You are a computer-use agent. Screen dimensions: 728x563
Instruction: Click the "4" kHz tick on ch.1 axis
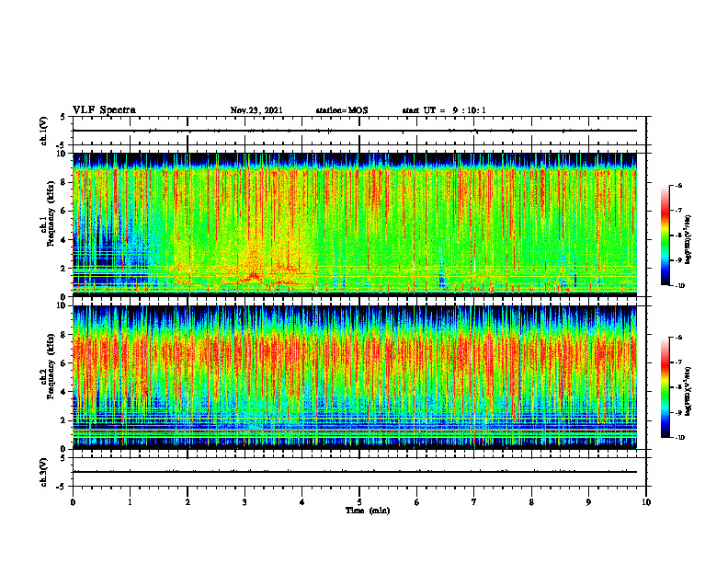click(64, 240)
